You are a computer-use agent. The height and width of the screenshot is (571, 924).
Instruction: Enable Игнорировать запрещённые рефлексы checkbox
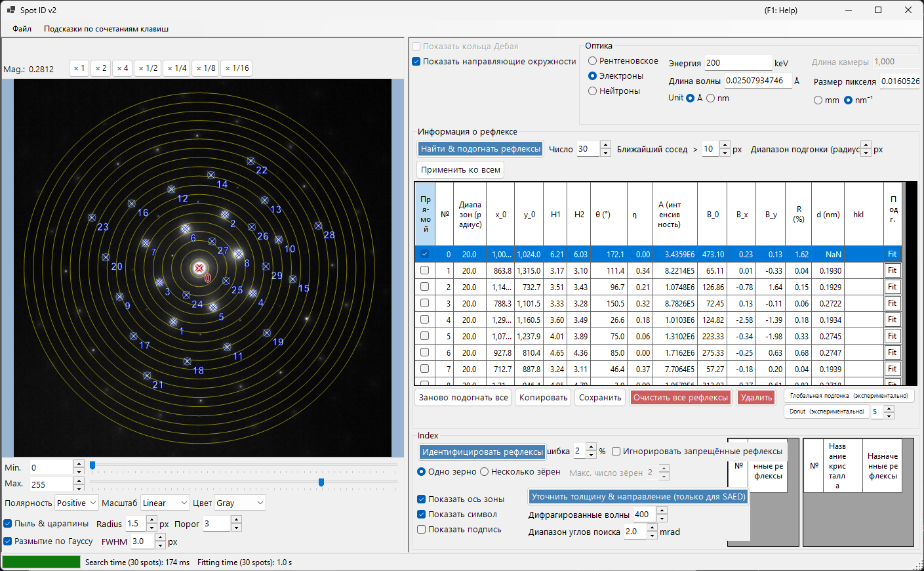point(616,452)
